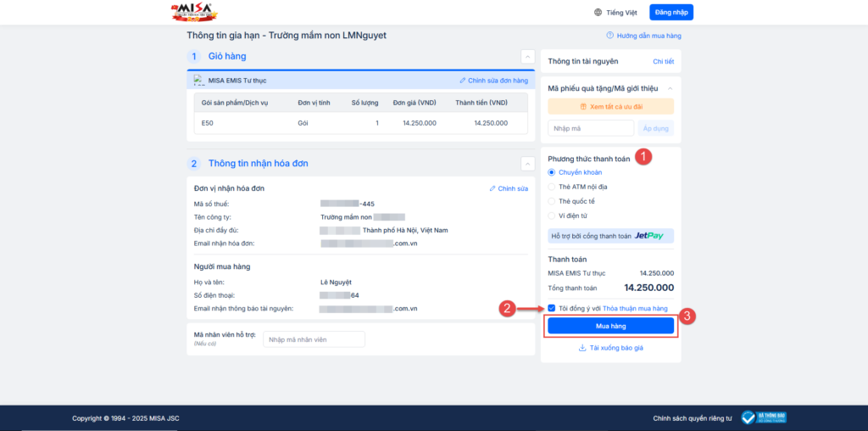The image size is (868, 431).
Task: Click the gift icon in Xem tất cả ưu đãi
Action: point(583,106)
